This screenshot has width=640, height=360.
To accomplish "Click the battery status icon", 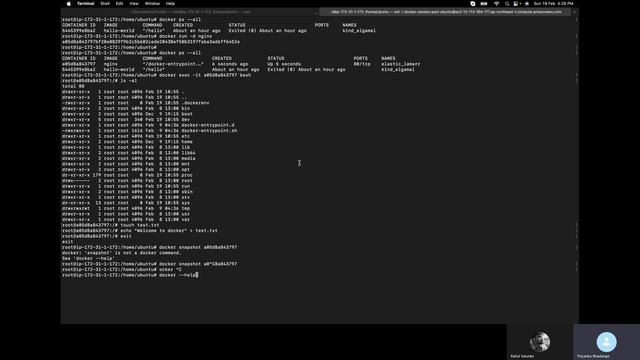I will pos(484,4).
